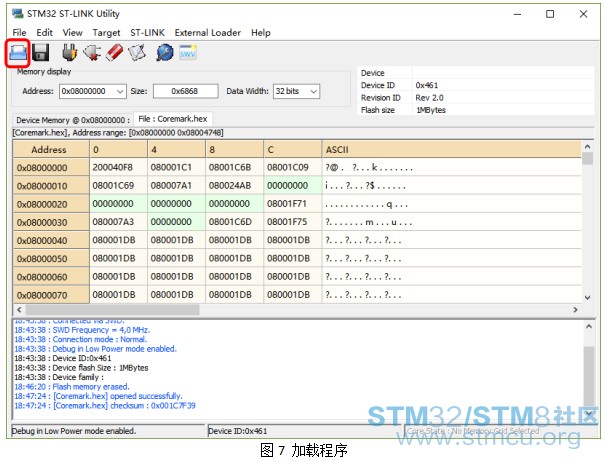Click log panel scroll up arrow
This screenshot has width=605, height=462.
click(x=589, y=327)
